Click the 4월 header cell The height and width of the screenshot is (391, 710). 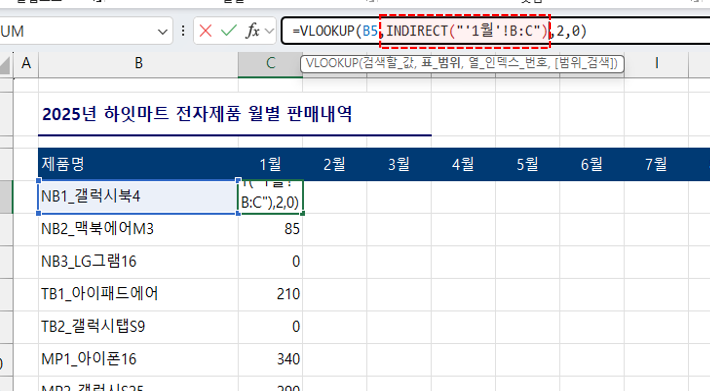(463, 164)
